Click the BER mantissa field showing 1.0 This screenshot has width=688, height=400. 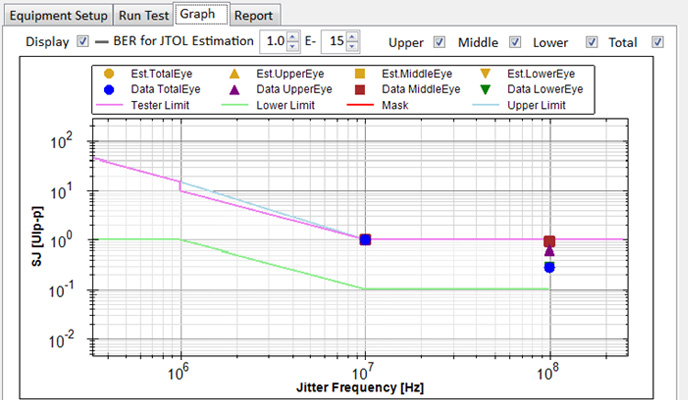tap(274, 42)
